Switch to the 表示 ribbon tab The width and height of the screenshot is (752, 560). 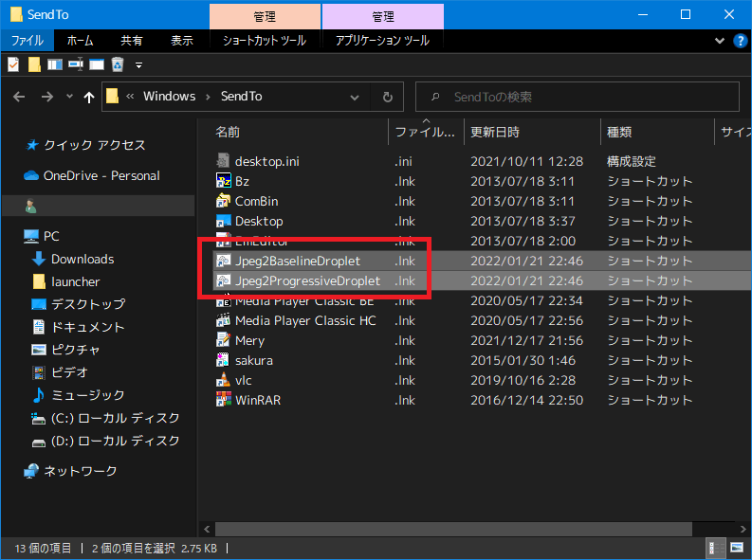point(182,41)
